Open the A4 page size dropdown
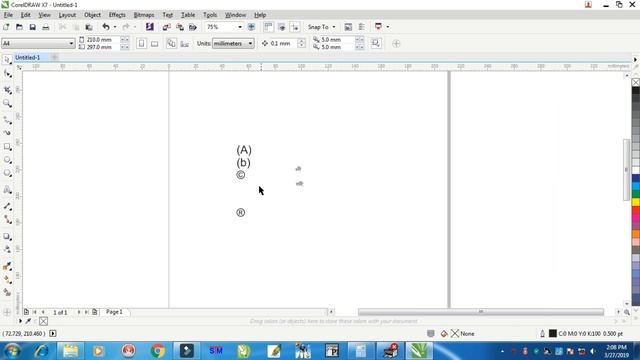This screenshot has width=640, height=360. pyautogui.click(x=71, y=43)
